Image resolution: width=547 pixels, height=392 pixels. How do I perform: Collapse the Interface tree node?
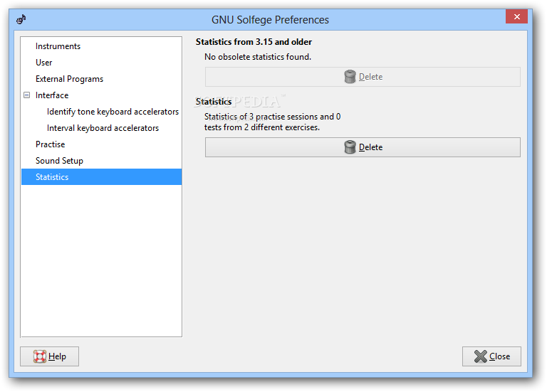(x=26, y=95)
